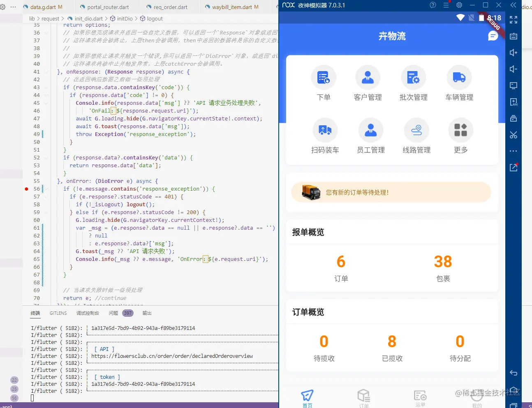The width and height of the screenshot is (532, 408).
Task: Open the Nox title bar hamburger menu
Action: click(x=446, y=5)
